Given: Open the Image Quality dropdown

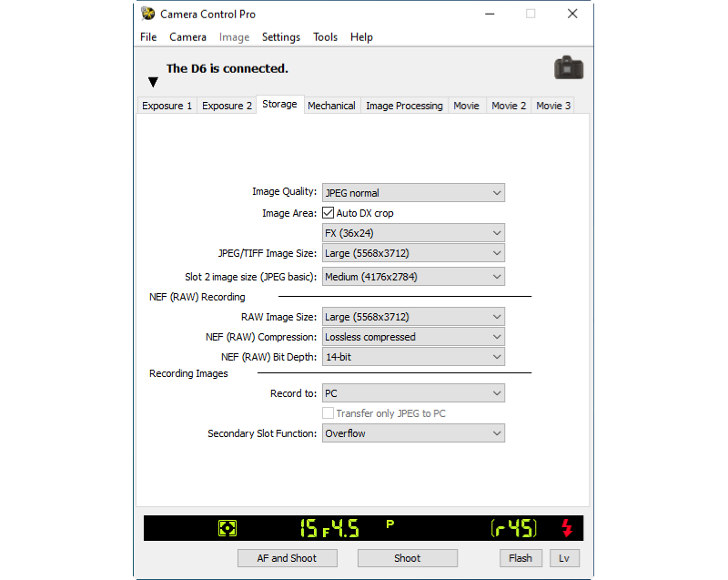Looking at the screenshot, I should pyautogui.click(x=413, y=193).
